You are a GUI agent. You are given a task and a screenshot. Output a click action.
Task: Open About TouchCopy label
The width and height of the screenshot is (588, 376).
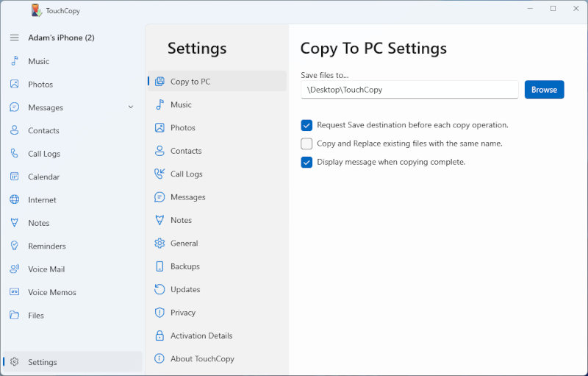[x=203, y=359]
